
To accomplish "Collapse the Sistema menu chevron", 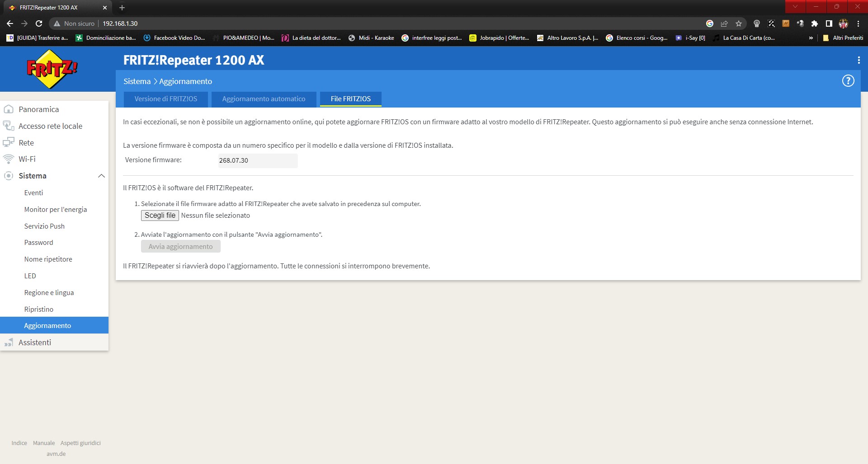I will 101,176.
